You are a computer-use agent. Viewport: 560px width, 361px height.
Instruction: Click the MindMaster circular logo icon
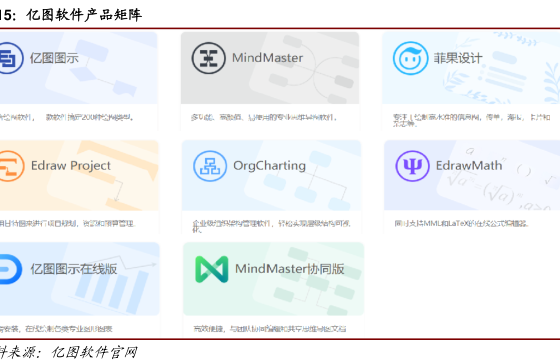[209, 58]
